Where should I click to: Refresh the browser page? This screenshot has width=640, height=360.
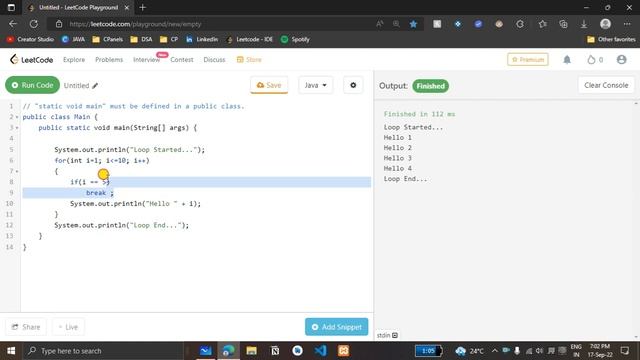click(x=34, y=24)
